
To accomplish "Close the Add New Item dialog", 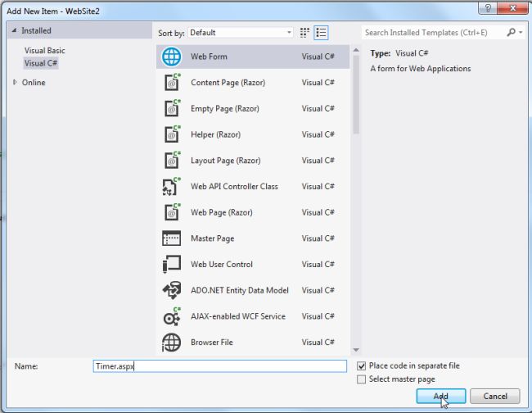I will tap(512, 8).
